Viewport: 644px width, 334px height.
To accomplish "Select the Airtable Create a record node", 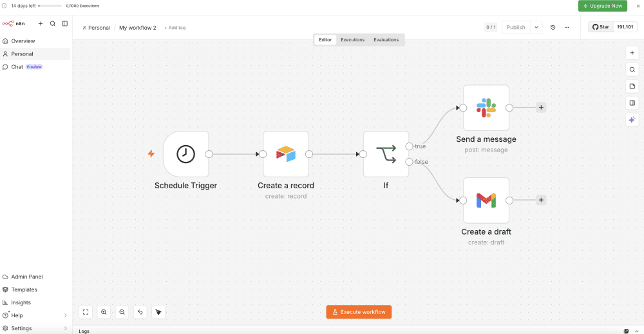I will point(286,154).
